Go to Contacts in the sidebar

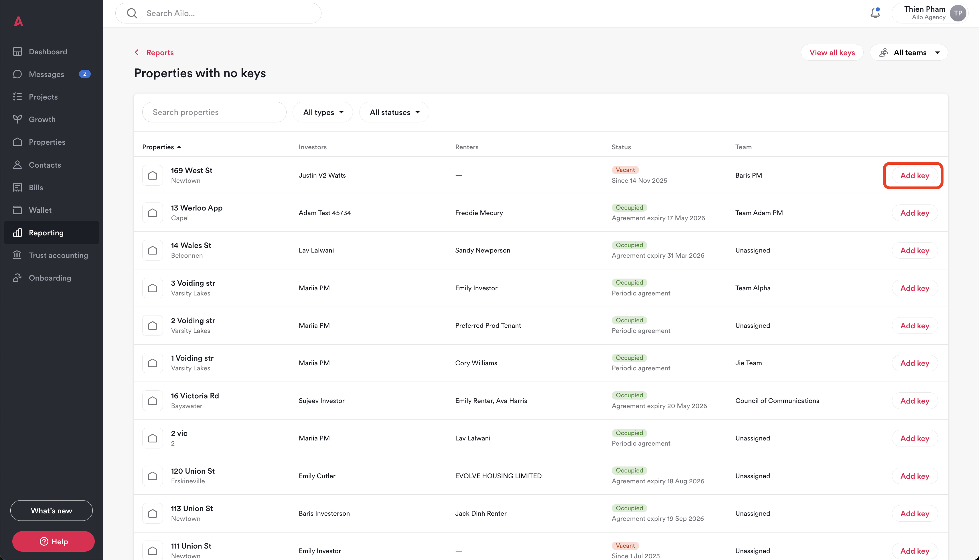click(x=45, y=165)
